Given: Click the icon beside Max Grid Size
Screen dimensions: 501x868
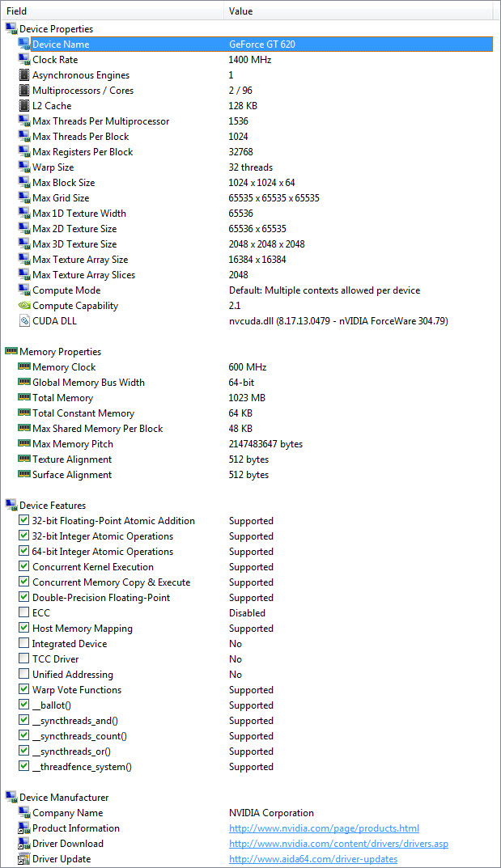Looking at the screenshot, I should (24, 198).
